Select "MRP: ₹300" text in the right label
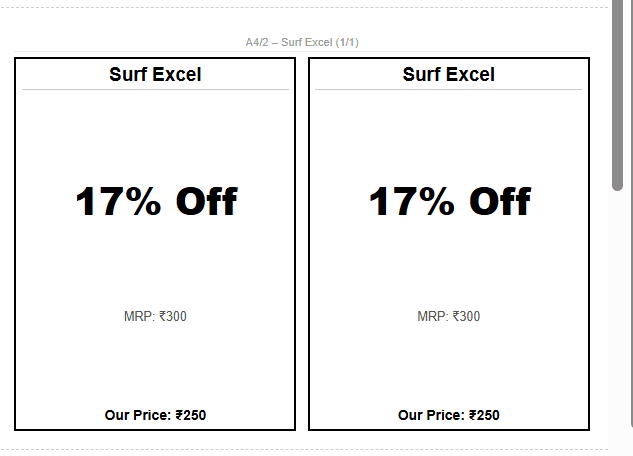633x456 pixels. coord(448,317)
